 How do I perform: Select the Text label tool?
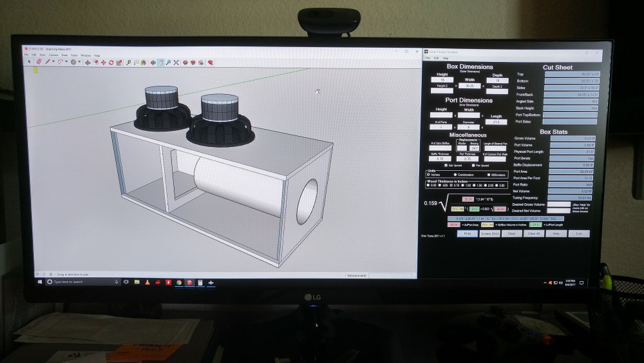coord(137,63)
